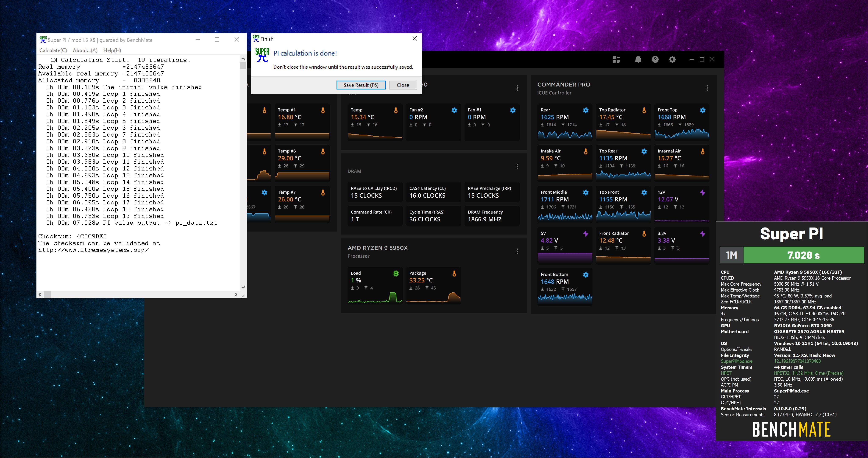
Task: Click Command Rate 1 T card
Action: point(375,216)
